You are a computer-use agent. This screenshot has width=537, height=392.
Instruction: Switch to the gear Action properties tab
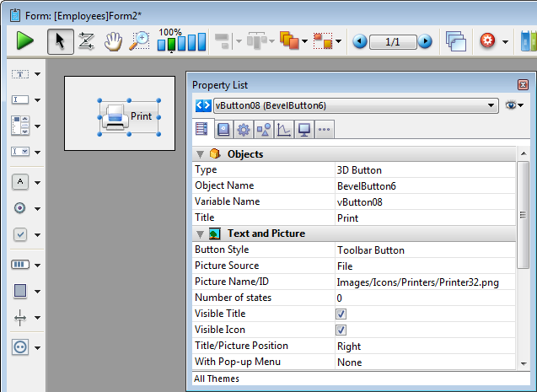coord(243,129)
